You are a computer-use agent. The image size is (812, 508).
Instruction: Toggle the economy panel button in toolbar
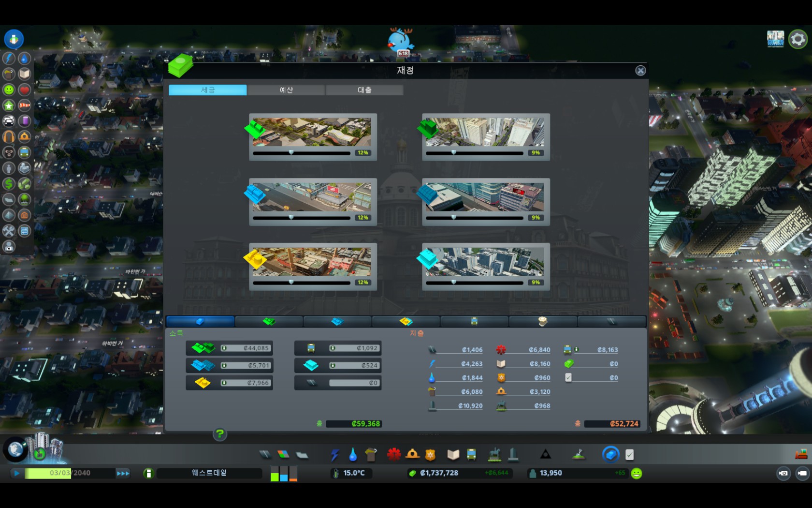(x=611, y=454)
